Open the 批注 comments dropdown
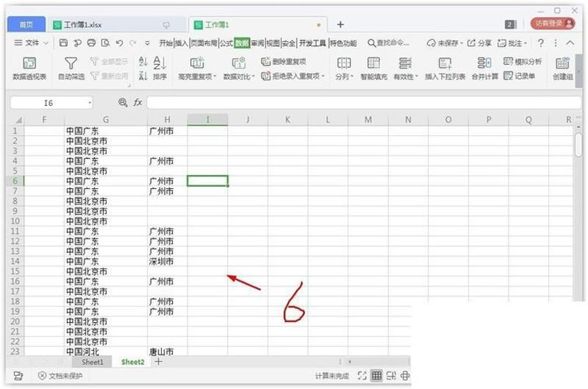This screenshot has width=588, height=389. click(512, 43)
